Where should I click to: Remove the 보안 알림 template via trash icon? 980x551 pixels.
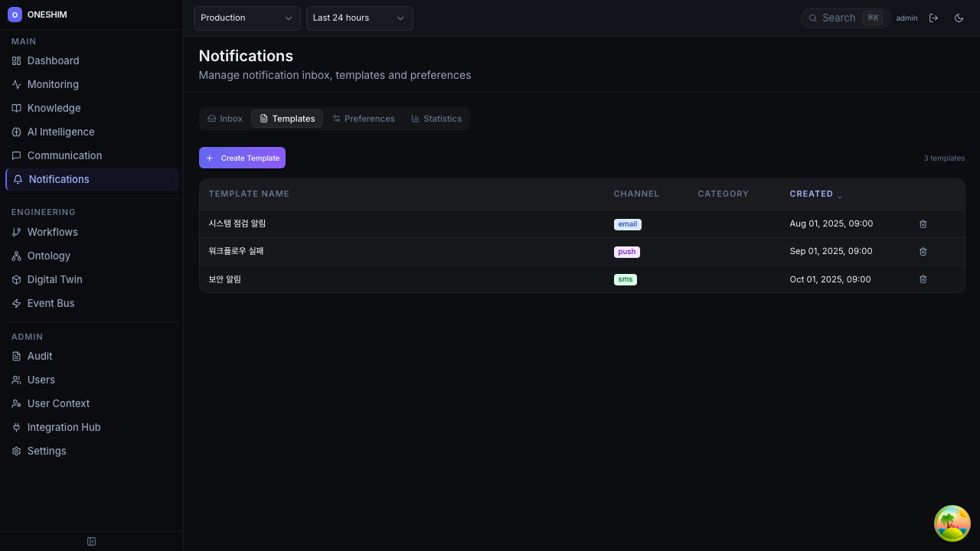[x=923, y=279]
